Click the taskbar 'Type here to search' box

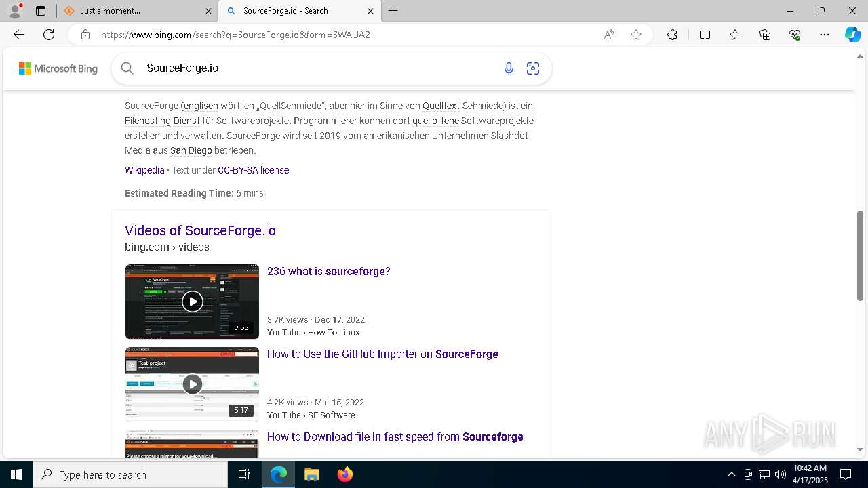[x=130, y=474]
